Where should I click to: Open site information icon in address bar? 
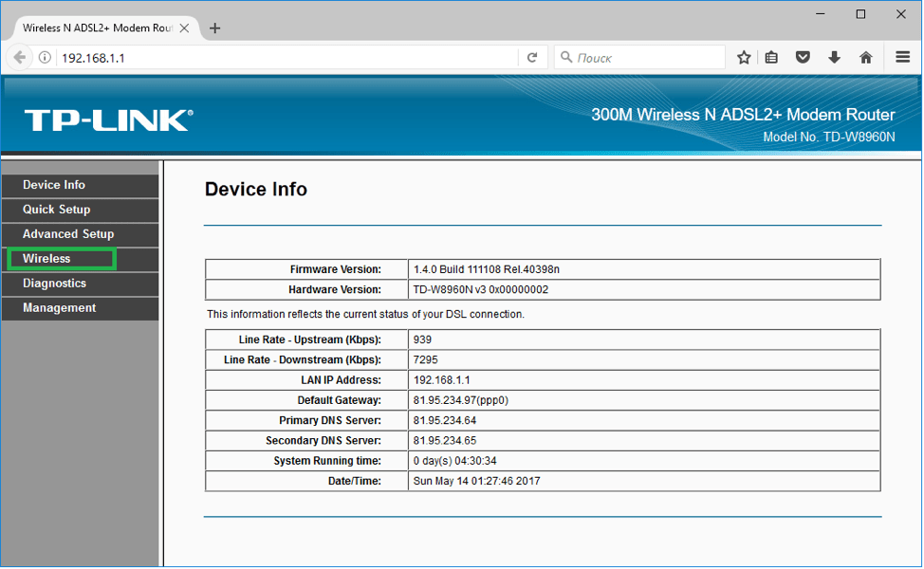coord(45,58)
